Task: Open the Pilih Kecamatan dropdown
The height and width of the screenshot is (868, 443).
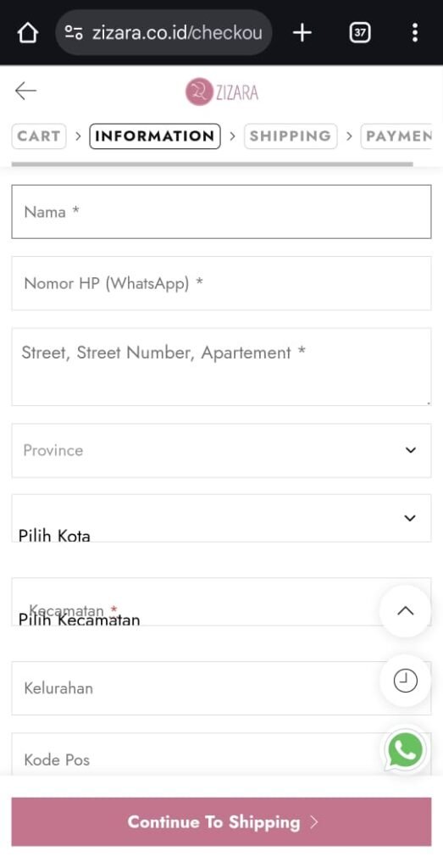Action: click(221, 603)
